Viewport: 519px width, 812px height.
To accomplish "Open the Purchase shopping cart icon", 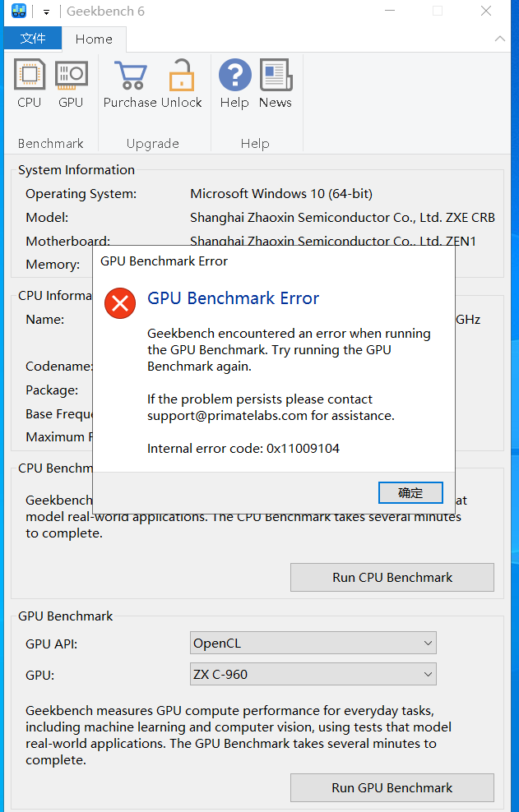I will point(130,76).
